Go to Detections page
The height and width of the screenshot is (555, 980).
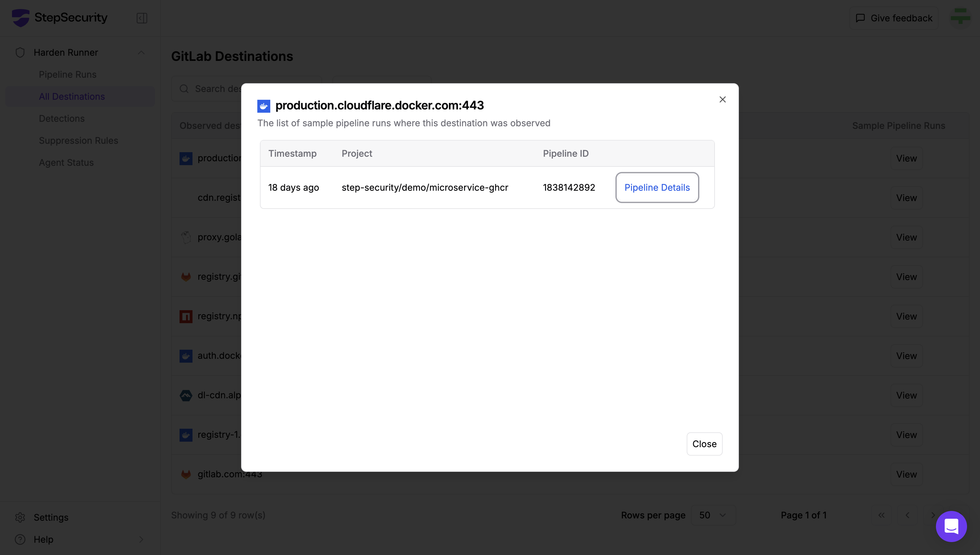62,119
